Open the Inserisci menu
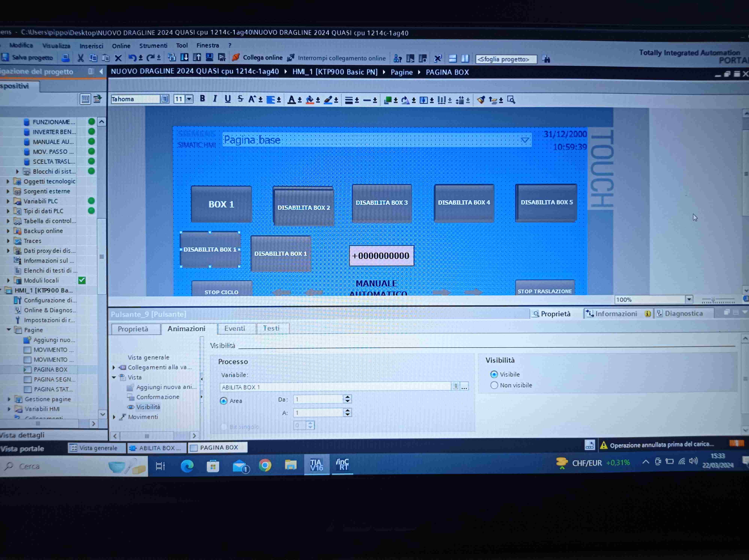Viewport: 749px width, 560px height. point(91,46)
